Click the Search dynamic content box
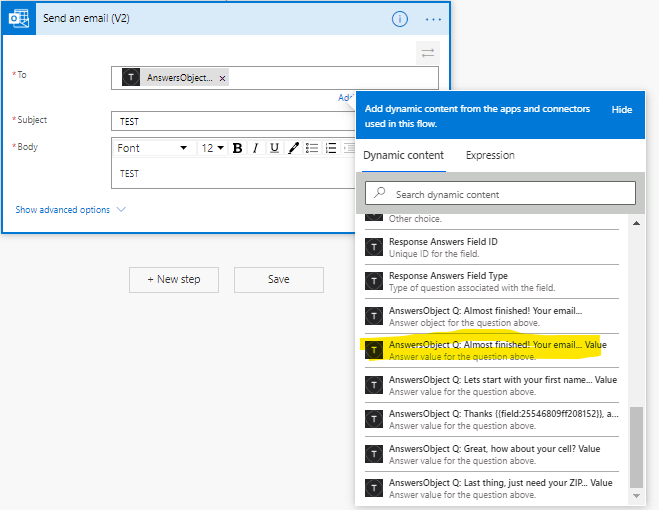This screenshot has width=659, height=510. coord(500,193)
